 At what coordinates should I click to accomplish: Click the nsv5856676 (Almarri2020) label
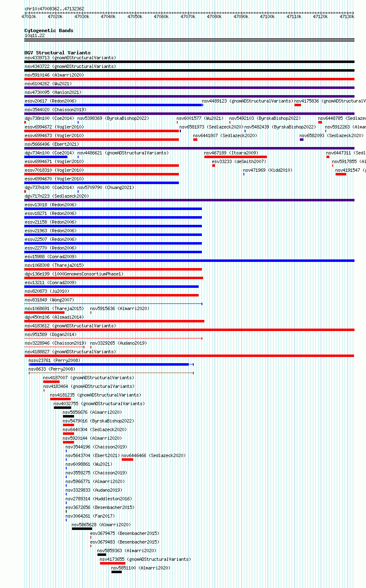tap(93, 412)
